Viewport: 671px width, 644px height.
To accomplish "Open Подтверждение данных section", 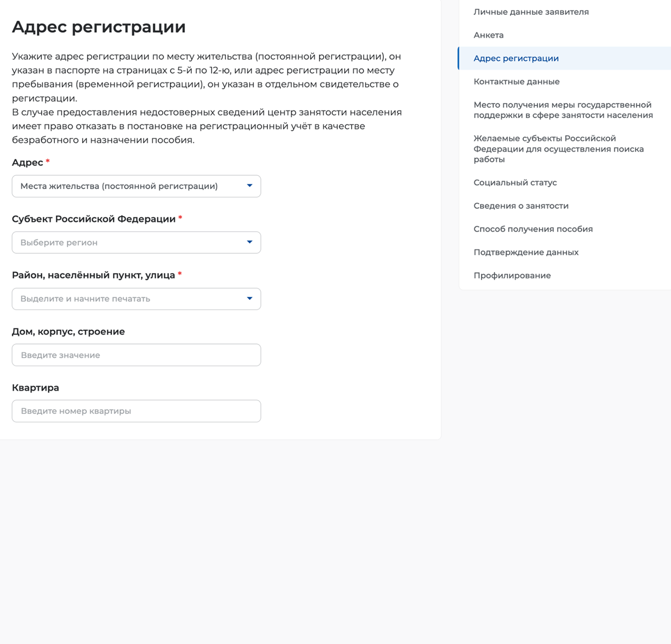I will point(526,253).
